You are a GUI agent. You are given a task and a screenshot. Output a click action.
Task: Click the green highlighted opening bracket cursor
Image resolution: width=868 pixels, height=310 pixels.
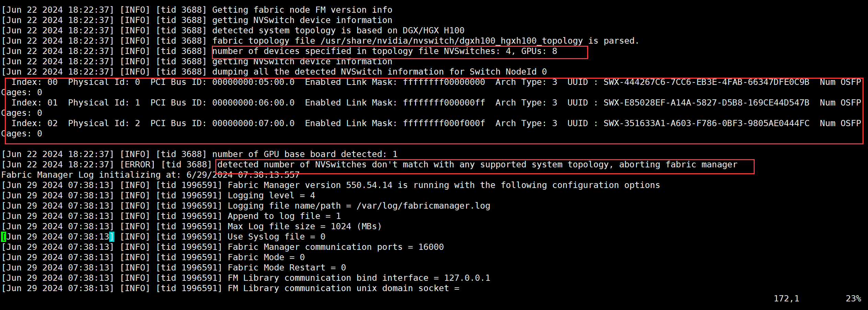tap(4, 237)
